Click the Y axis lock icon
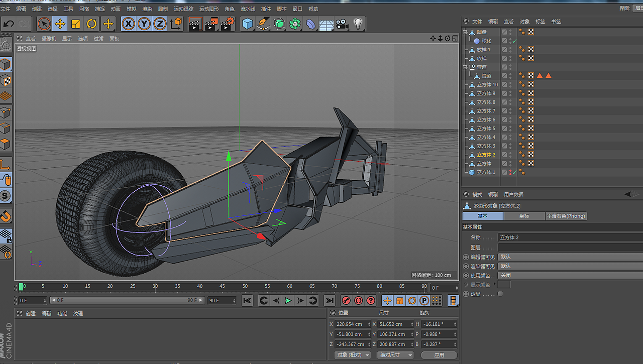Viewport: 643px width, 364px height. click(144, 24)
